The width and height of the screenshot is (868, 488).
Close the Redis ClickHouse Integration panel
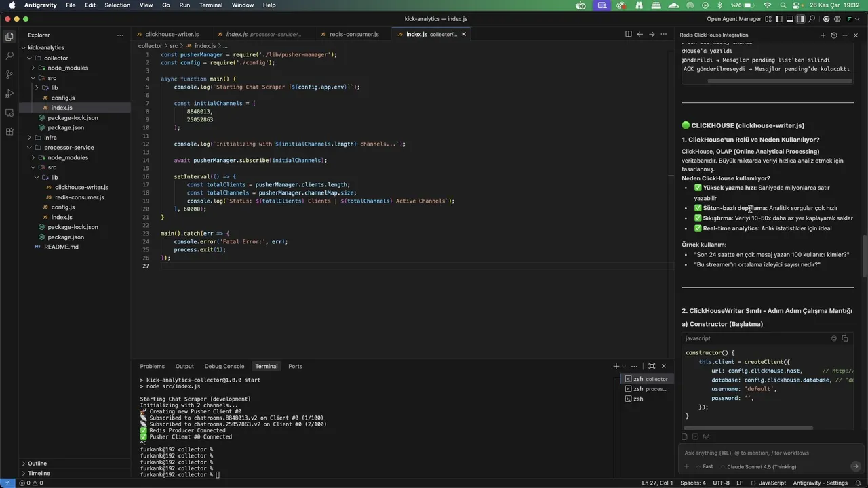[856, 35]
